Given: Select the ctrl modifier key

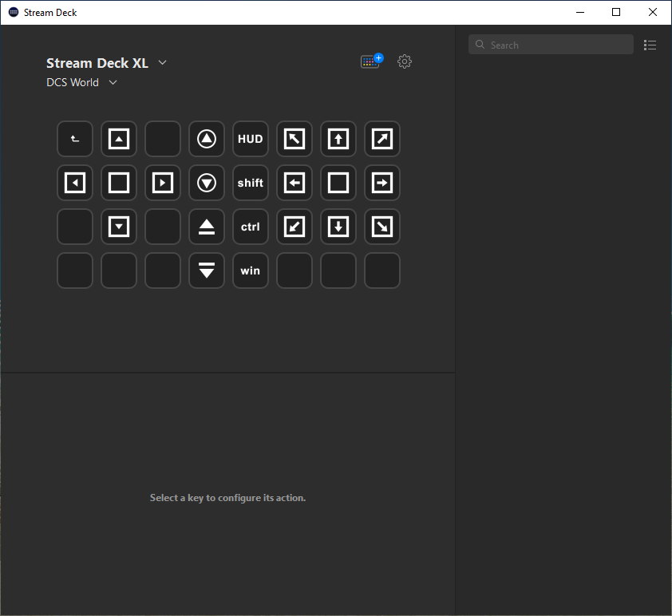Looking at the screenshot, I should tap(251, 227).
